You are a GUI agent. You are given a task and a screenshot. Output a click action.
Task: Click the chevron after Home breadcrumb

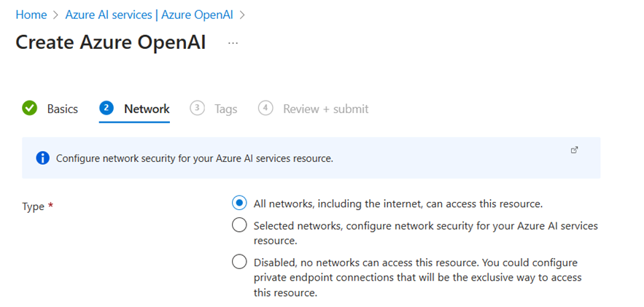click(x=56, y=14)
